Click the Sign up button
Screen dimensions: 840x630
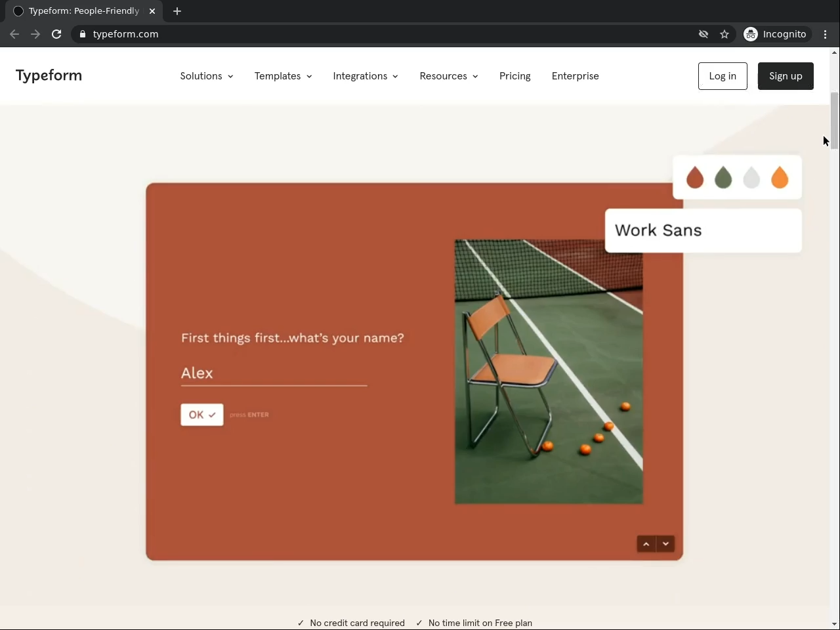coord(786,76)
